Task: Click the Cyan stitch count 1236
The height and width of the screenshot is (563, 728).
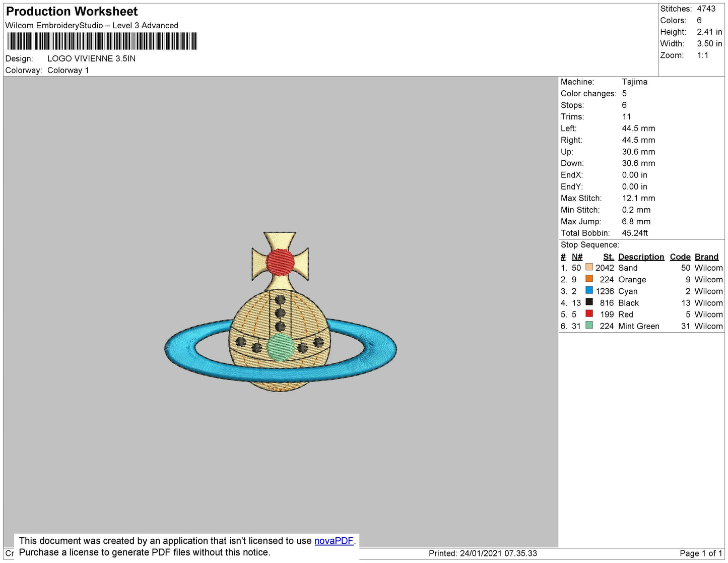Action: 605,291
